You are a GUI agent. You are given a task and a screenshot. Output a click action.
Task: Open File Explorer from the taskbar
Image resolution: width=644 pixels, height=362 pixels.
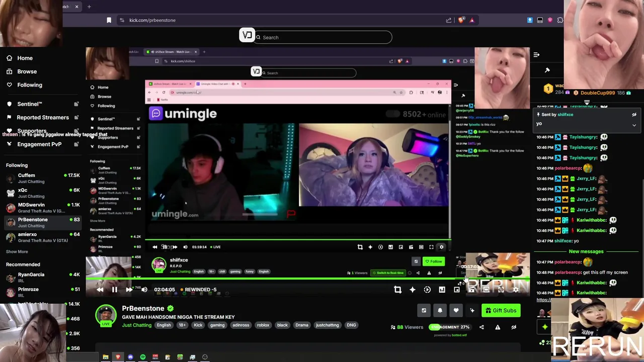pos(106,357)
